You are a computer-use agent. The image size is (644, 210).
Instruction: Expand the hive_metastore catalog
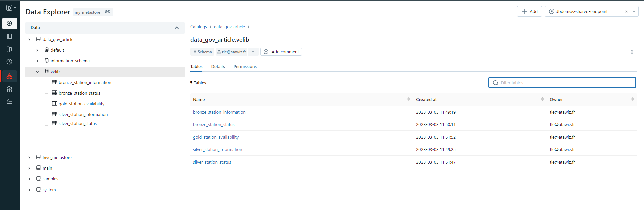(x=29, y=158)
